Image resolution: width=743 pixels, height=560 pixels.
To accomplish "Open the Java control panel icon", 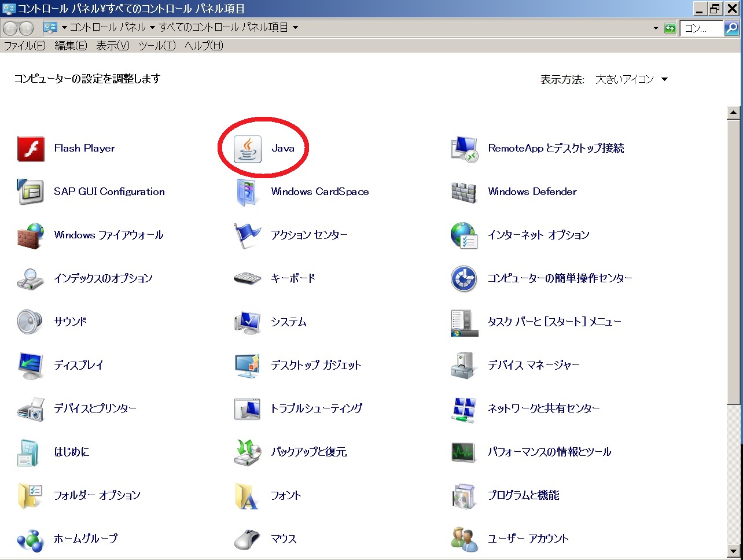I will [x=248, y=149].
